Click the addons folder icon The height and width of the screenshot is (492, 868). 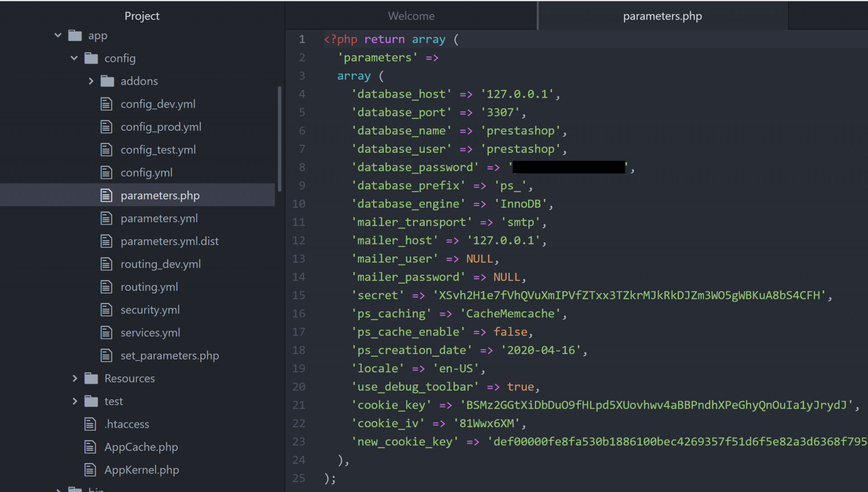(107, 81)
